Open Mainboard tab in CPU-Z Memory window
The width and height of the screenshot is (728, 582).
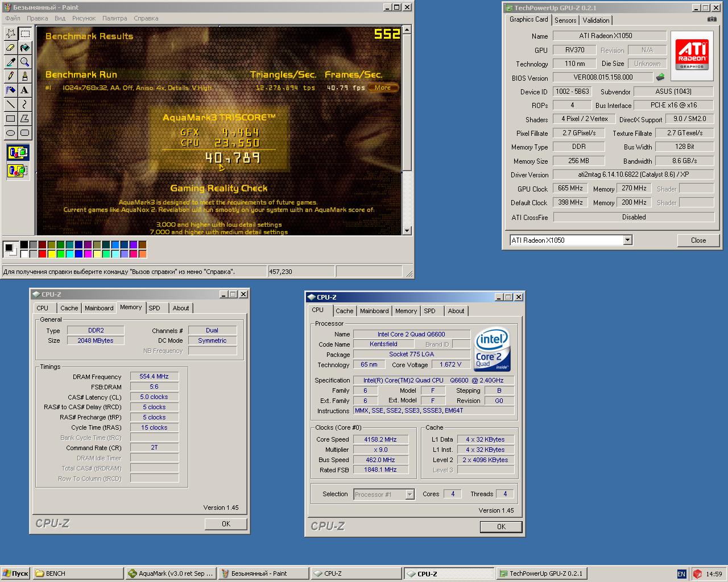pos(99,308)
